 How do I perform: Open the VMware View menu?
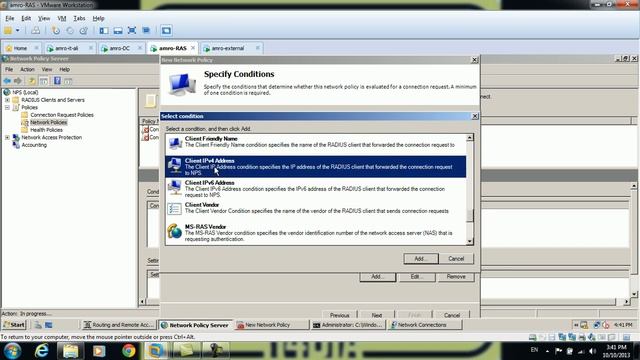click(x=44, y=18)
